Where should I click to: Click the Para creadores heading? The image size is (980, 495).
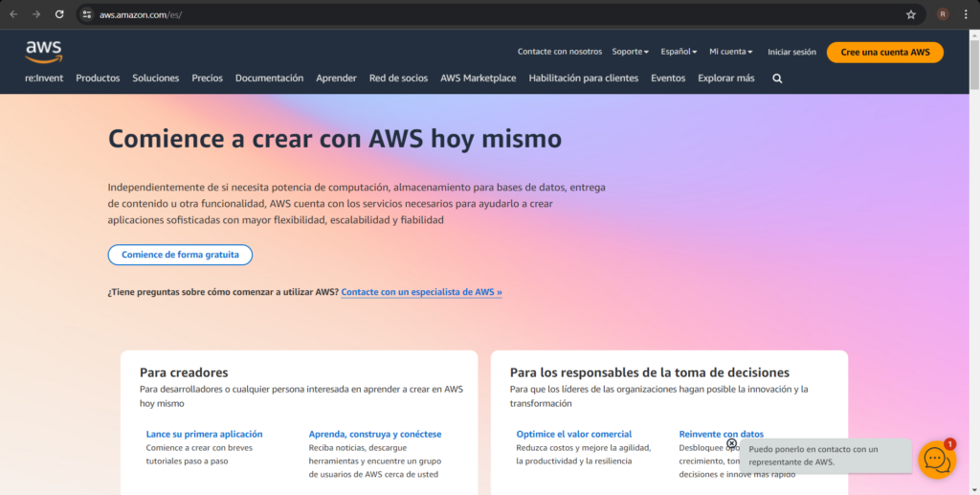[x=184, y=372]
